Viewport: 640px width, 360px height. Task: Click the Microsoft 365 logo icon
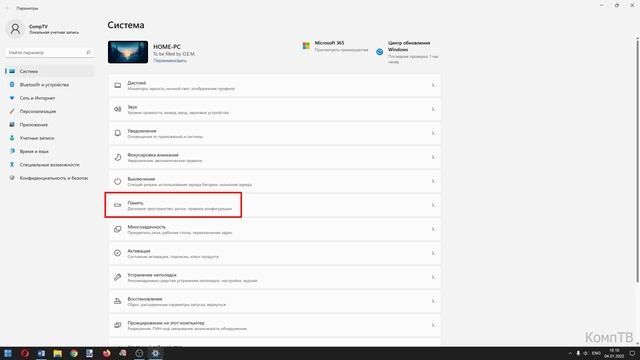point(306,46)
